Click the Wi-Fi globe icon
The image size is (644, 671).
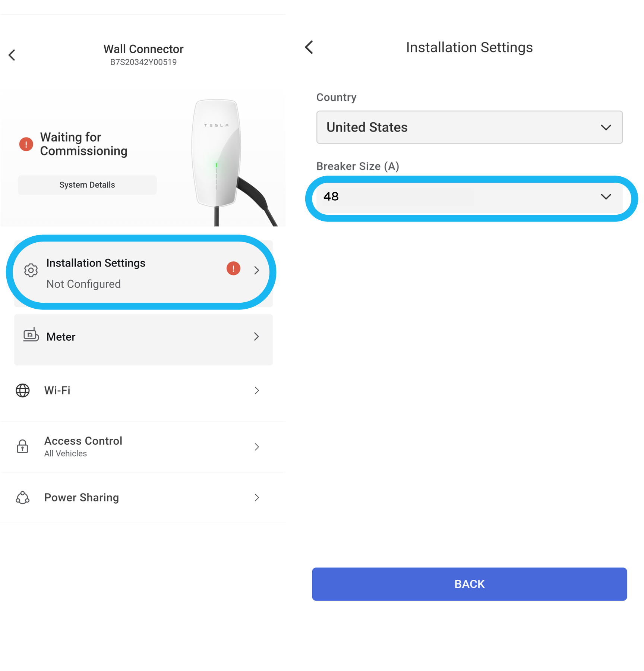pyautogui.click(x=23, y=390)
